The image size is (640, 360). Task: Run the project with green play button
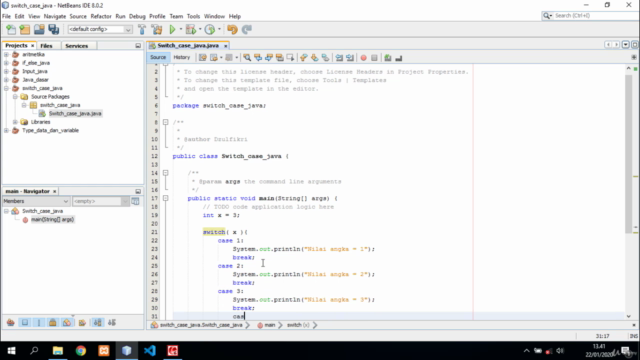(x=172, y=29)
